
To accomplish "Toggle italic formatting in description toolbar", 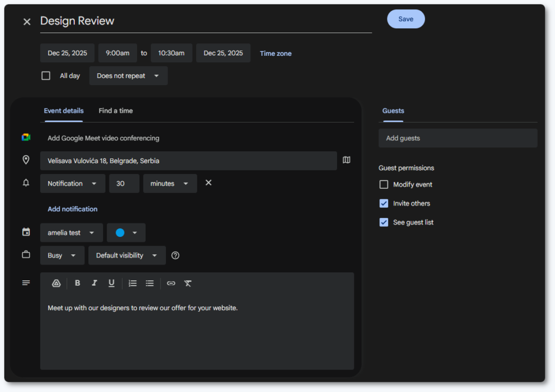I will 94,283.
